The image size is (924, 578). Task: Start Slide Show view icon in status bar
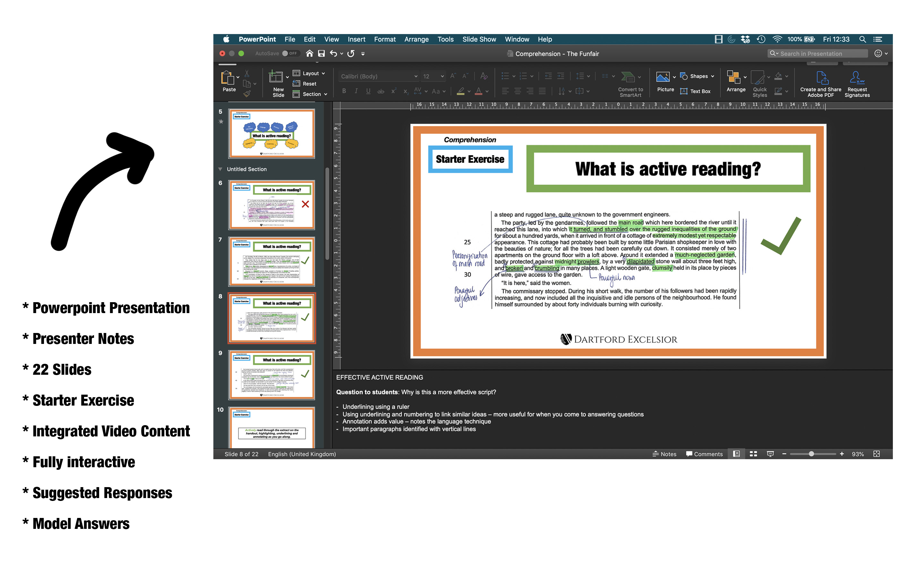tap(770, 454)
